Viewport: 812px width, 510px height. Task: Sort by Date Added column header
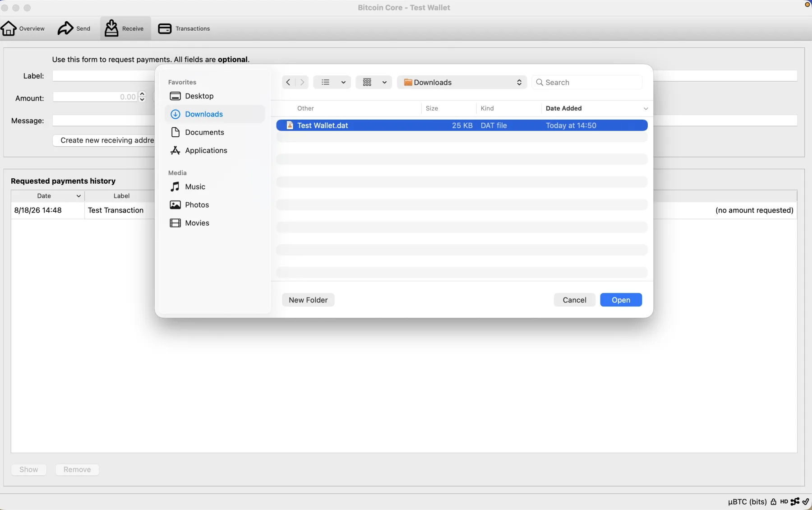[563, 108]
